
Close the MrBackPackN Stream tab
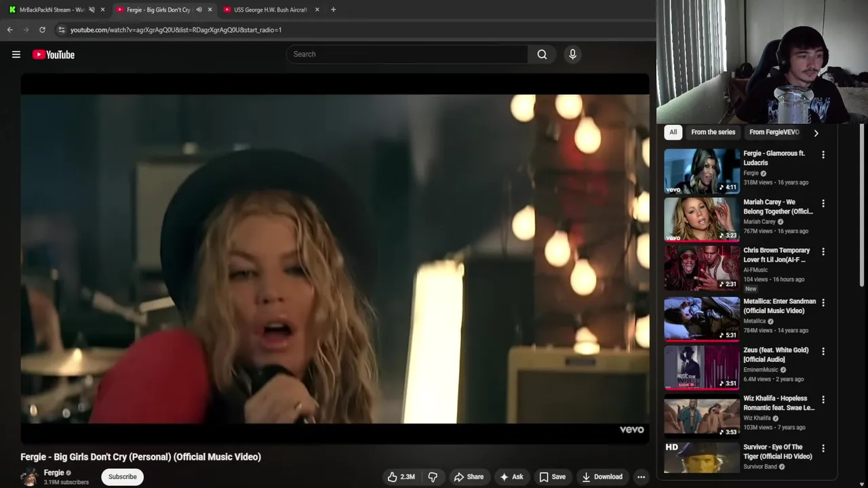102,9
